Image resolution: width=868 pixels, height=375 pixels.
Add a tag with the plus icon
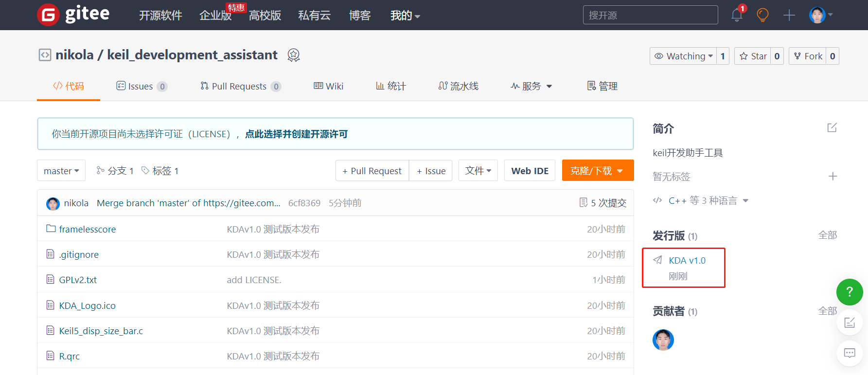833,176
